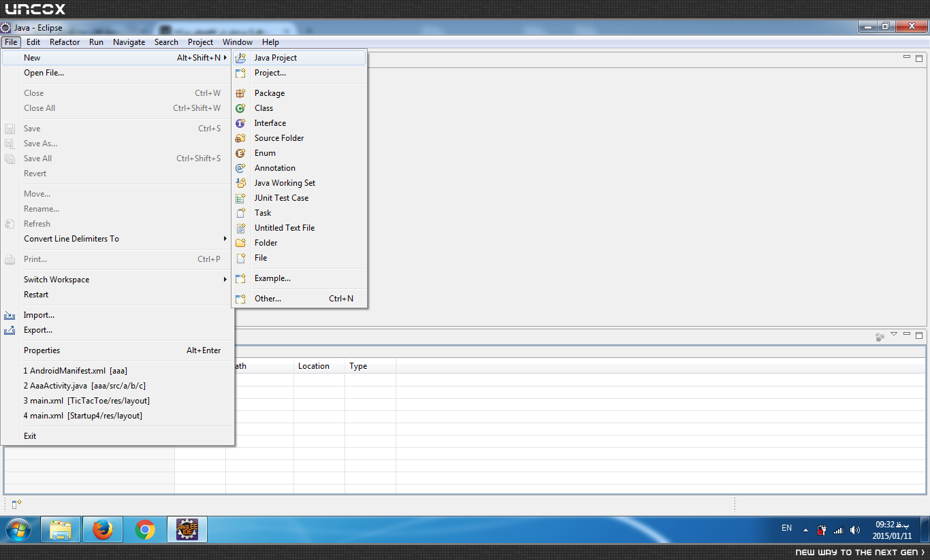Screen dimensions: 930x560
Task: Click the Other... wizard icon
Action: tap(240, 299)
